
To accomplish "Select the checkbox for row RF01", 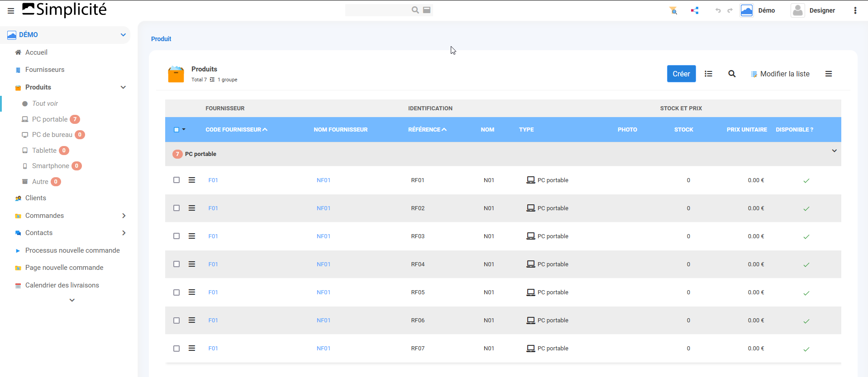I will tap(176, 180).
